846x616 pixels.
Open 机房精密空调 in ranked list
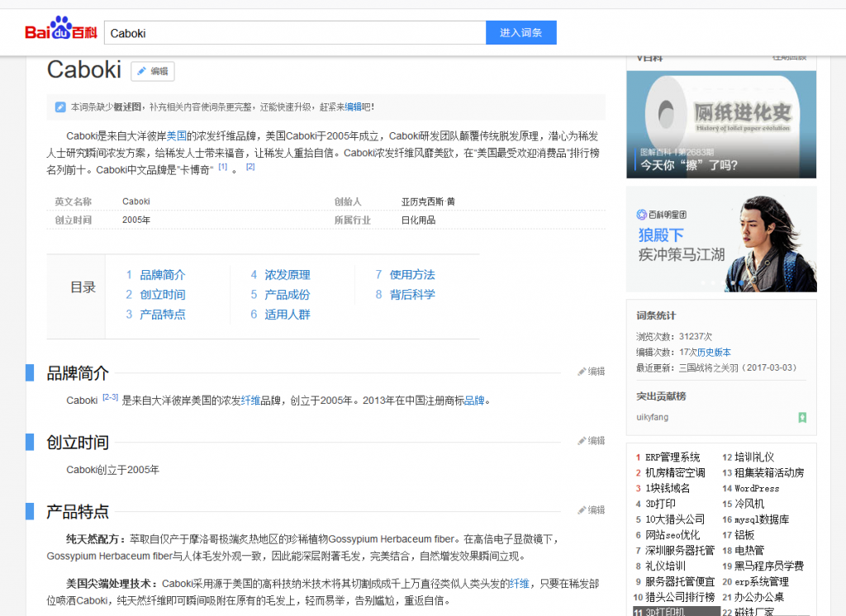(675, 472)
